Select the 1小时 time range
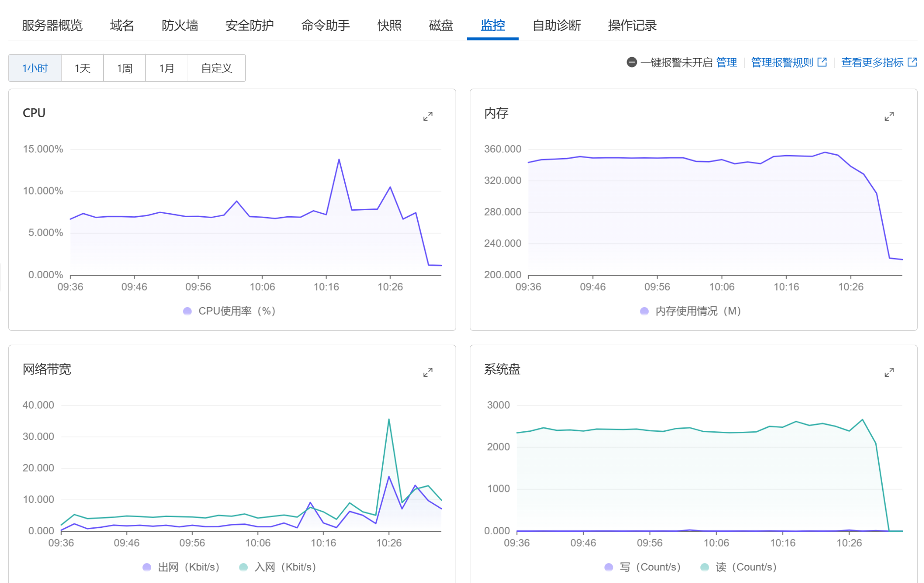 click(x=35, y=68)
